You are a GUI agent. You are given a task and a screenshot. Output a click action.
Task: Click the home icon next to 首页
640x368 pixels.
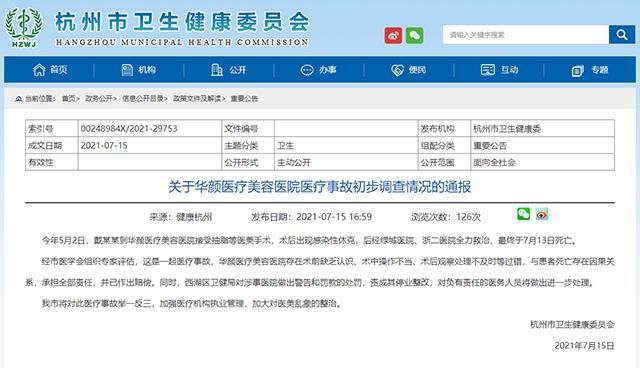coord(39,70)
